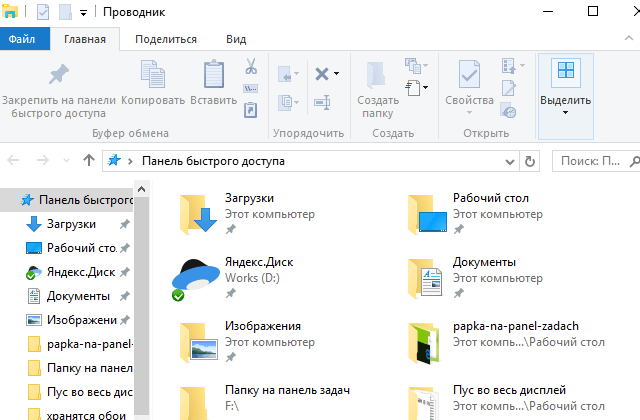
Task: Click the Pin to Quick access ribbon icon
Action: (59, 74)
